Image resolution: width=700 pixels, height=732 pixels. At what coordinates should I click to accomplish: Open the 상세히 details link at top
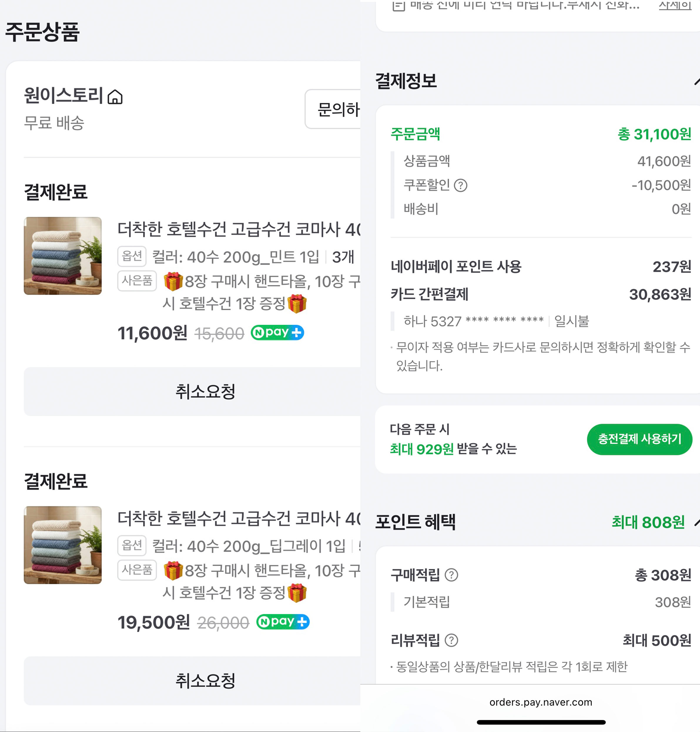point(675,5)
